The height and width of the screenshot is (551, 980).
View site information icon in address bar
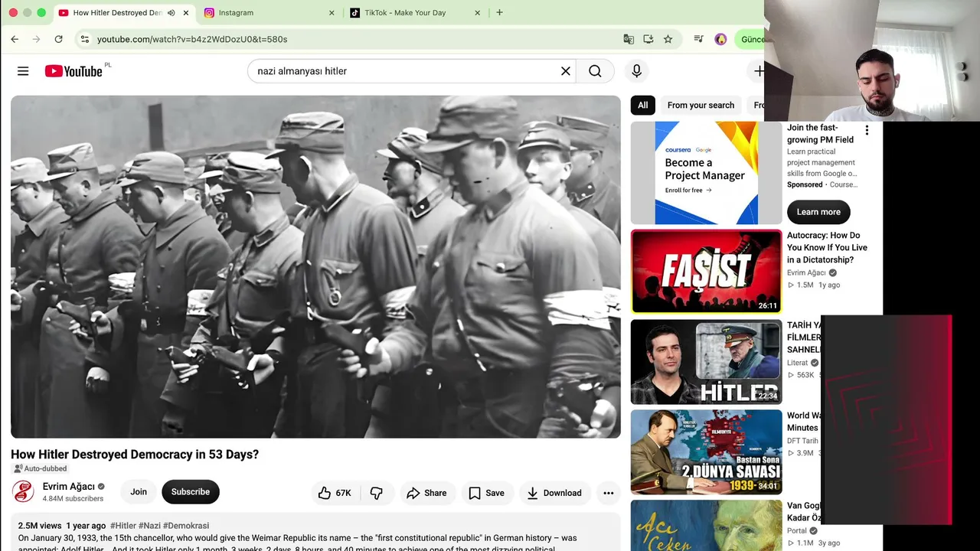(x=85, y=39)
